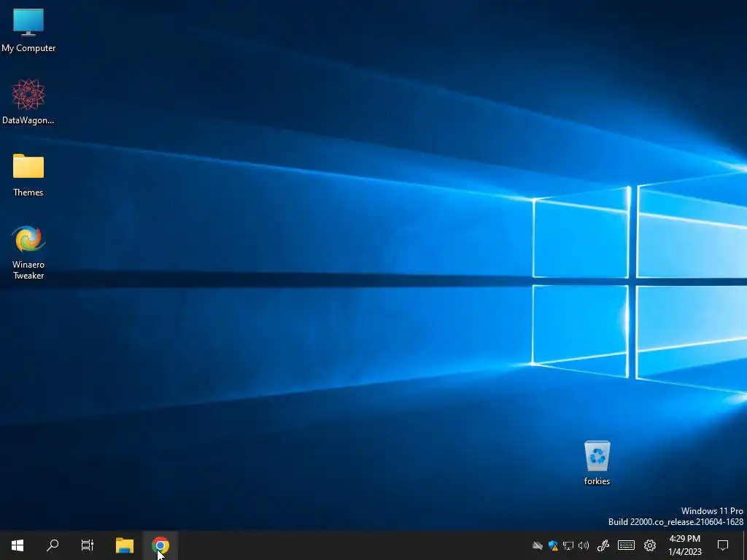Open Windows Security shield tray icon
Image resolution: width=747 pixels, height=560 pixels.
pyautogui.click(x=553, y=545)
